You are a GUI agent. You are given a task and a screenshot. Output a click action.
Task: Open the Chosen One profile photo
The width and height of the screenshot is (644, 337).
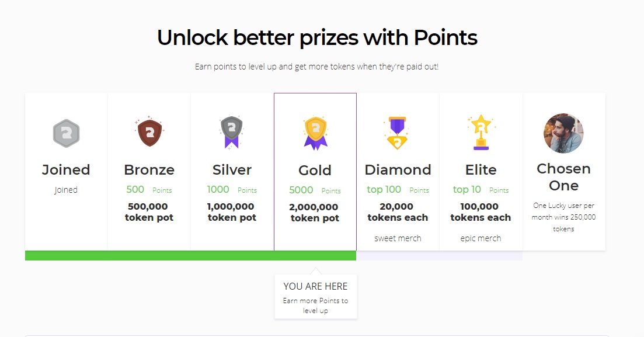point(563,133)
